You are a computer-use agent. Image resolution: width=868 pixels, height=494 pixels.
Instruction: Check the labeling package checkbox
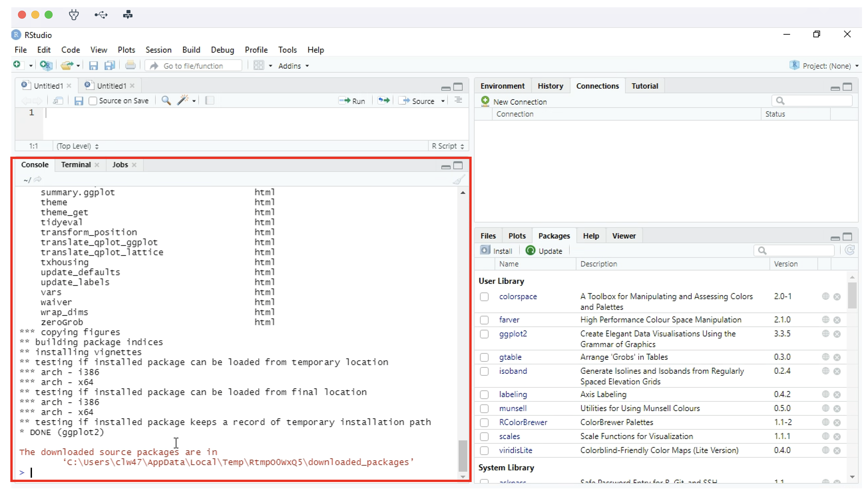(484, 395)
